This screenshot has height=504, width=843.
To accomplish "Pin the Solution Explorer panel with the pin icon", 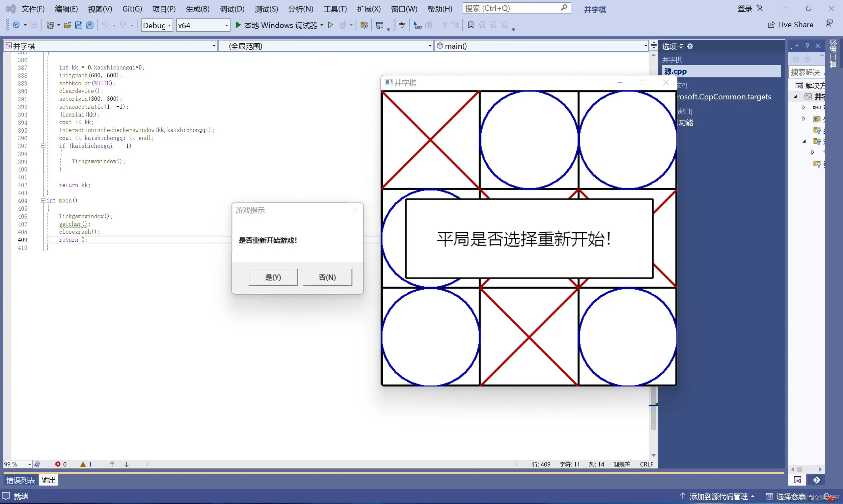I will pyautogui.click(x=808, y=46).
